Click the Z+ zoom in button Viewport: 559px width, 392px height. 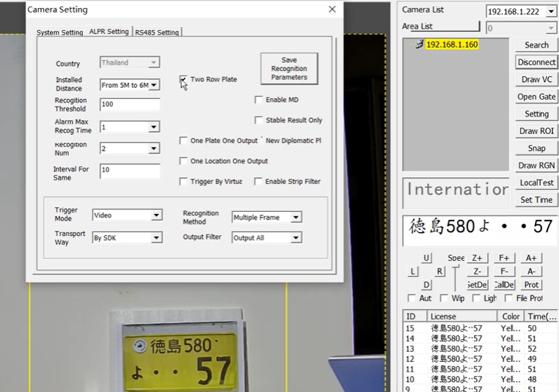477,258
